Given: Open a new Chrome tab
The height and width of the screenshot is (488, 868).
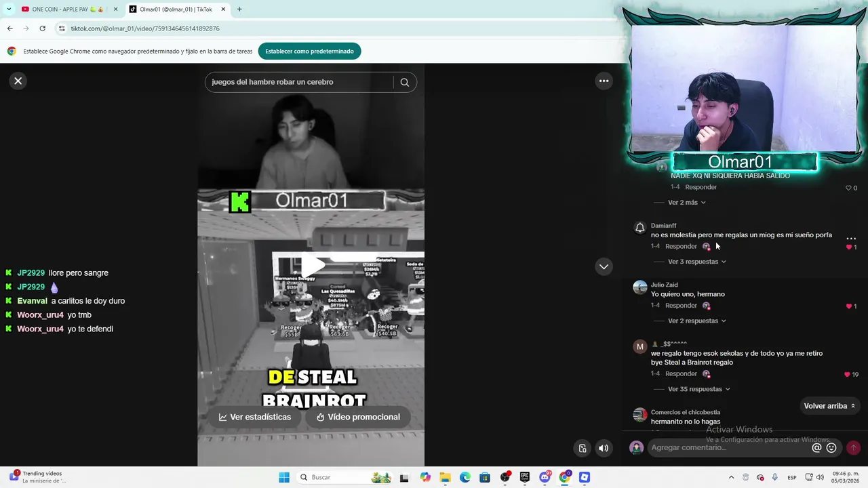Looking at the screenshot, I should 239,9.
